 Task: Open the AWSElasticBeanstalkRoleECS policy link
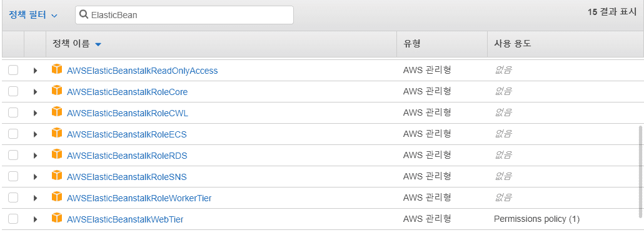[x=127, y=135]
